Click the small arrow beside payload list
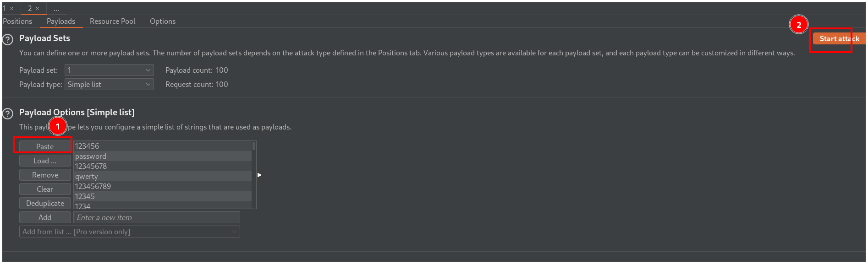Viewport: 868px width, 264px height. pos(259,175)
